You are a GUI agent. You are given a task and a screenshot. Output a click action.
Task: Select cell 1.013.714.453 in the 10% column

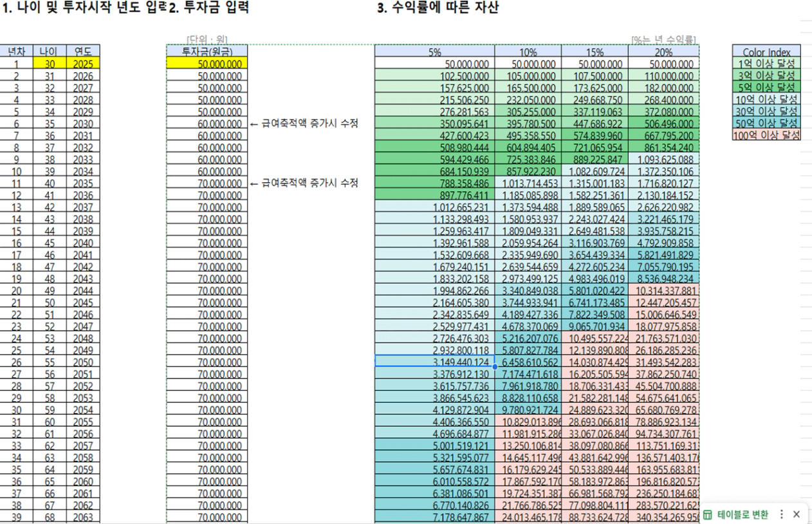[x=528, y=183]
